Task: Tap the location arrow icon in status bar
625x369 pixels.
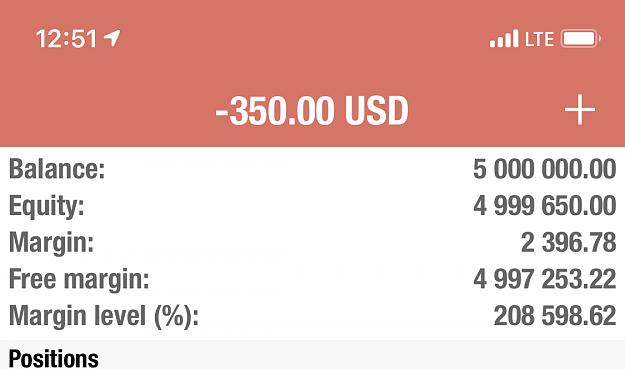Action: click(112, 38)
